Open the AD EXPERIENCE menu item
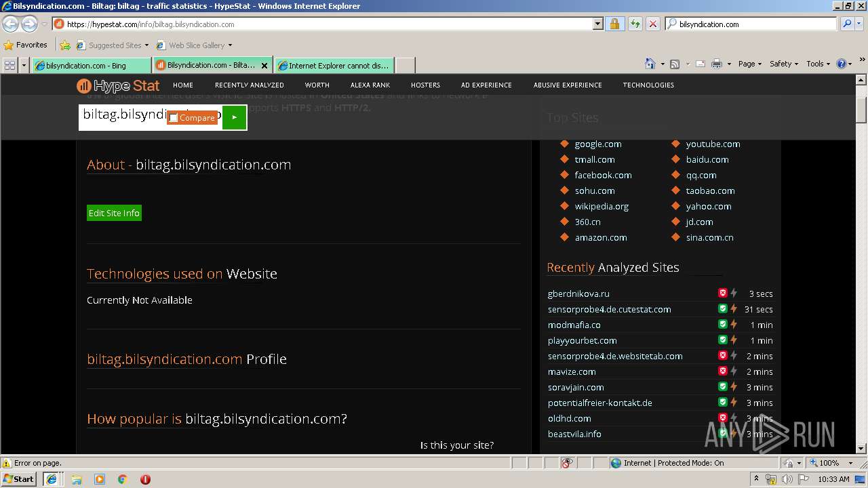This screenshot has height=488, width=868. pyautogui.click(x=486, y=85)
